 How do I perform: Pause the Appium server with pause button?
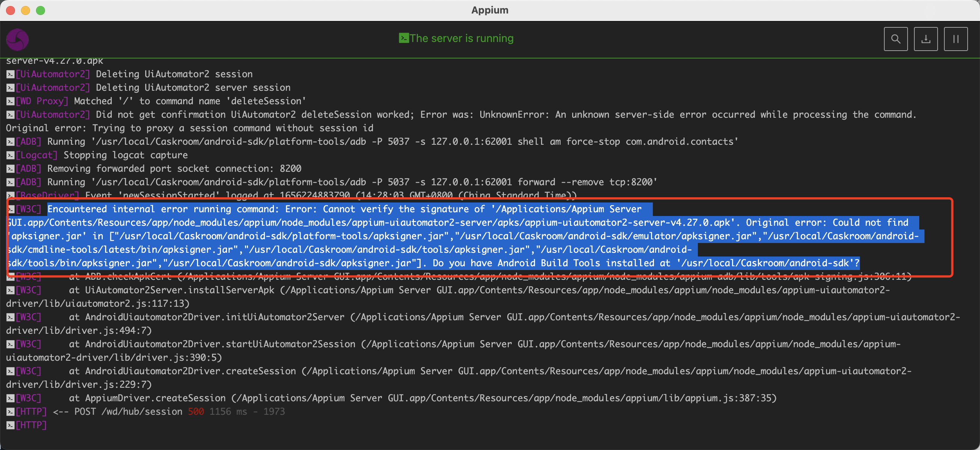tap(955, 39)
